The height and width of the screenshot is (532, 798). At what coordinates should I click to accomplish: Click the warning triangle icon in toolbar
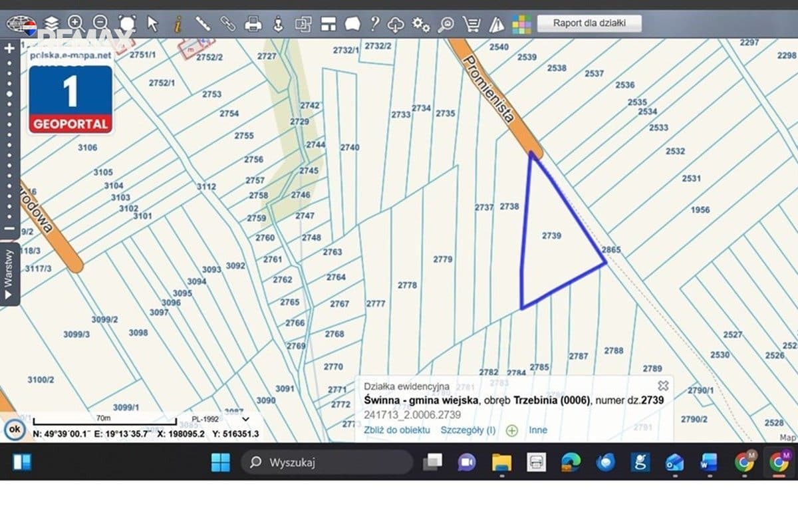497,25
